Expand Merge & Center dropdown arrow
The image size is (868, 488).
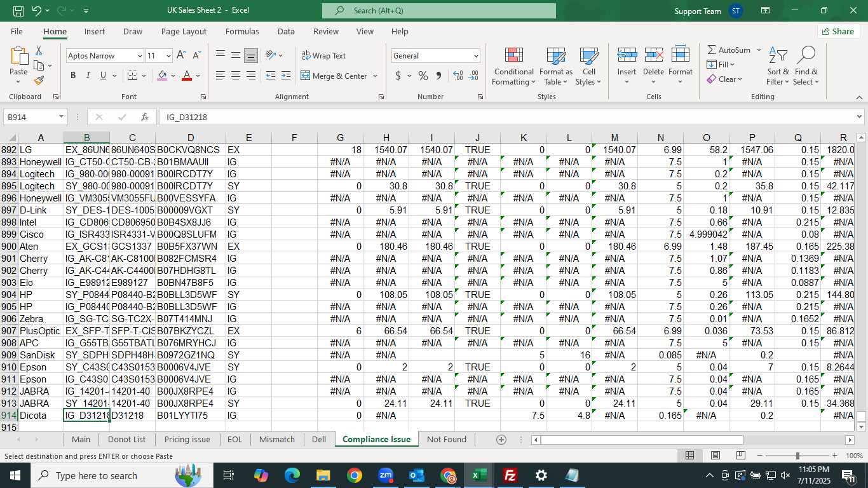coord(375,76)
